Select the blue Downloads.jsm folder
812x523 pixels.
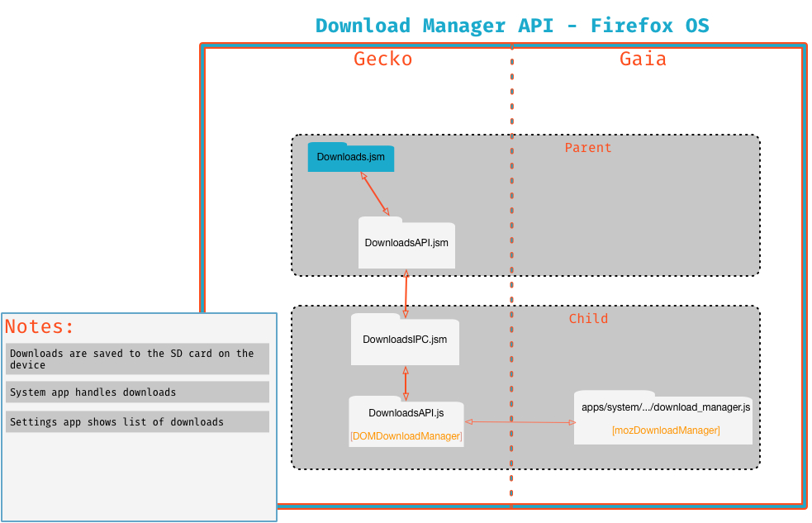350,157
